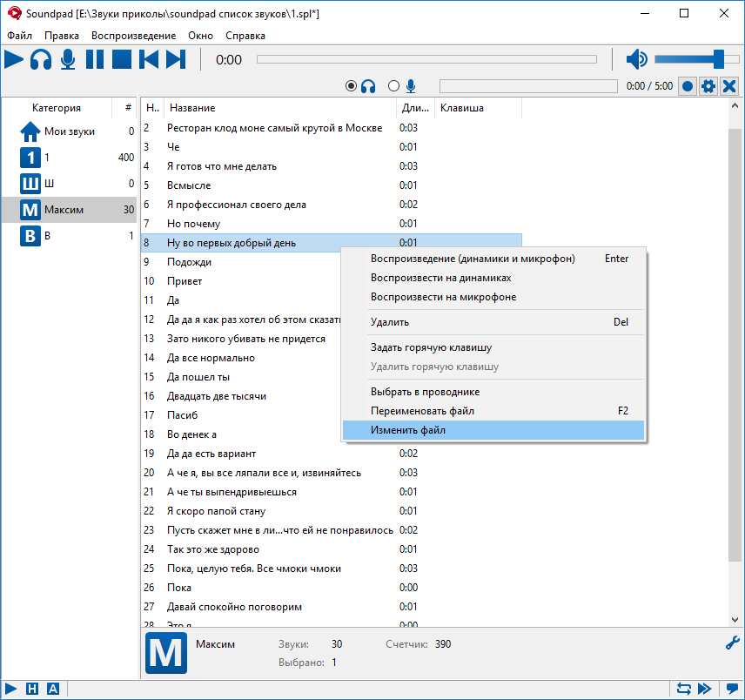The image size is (745, 700).
Task: Select sound Я скоро папой стану
Action: [332, 511]
